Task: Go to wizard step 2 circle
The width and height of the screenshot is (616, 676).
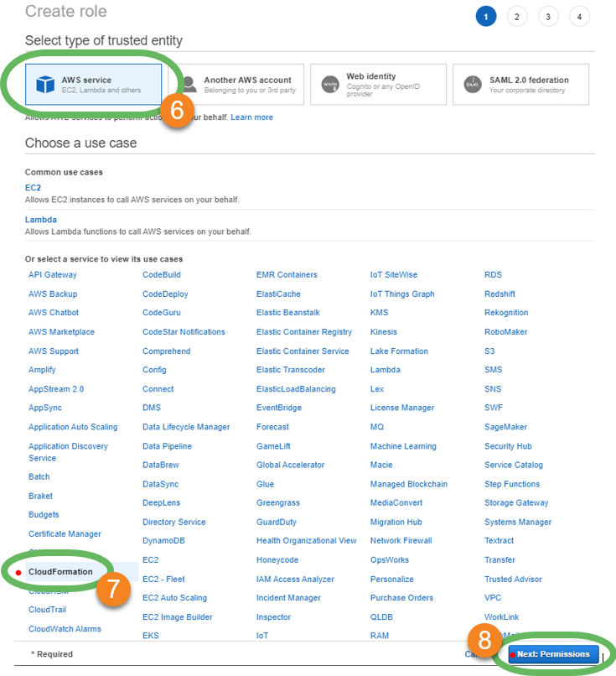Action: tap(516, 17)
